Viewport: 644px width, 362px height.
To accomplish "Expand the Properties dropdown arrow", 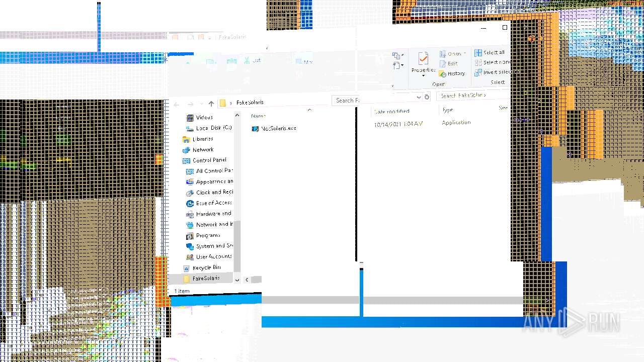I will coord(423,76).
